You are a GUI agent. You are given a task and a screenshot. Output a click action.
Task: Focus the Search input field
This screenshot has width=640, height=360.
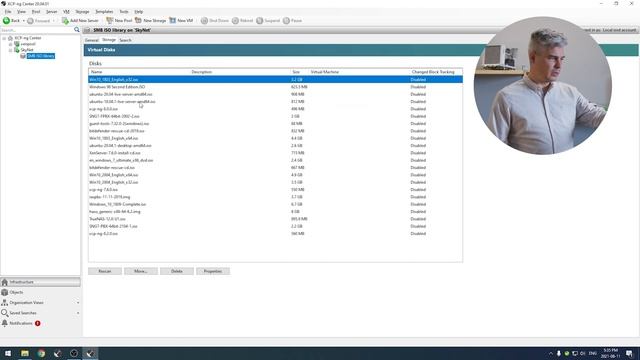coord(37,30)
